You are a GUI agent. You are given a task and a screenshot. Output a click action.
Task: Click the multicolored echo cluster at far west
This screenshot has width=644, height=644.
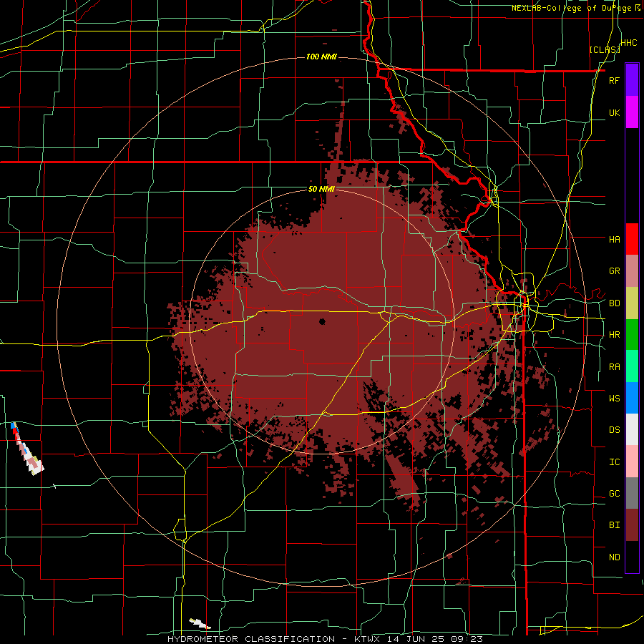coord(27,448)
